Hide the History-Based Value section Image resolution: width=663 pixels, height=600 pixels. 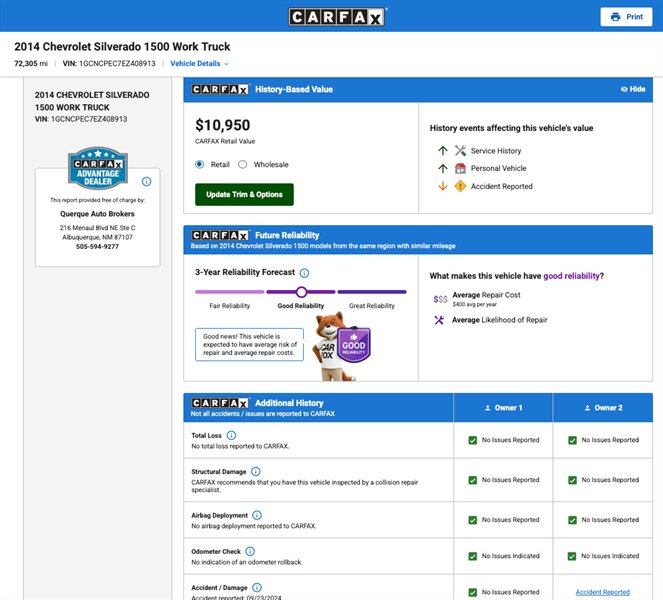(633, 89)
